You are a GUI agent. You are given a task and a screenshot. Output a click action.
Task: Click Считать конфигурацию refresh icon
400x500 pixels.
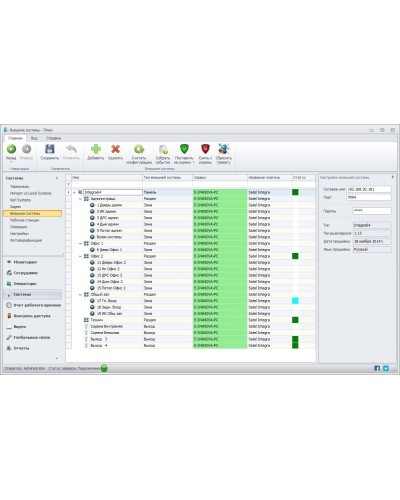[139, 149]
